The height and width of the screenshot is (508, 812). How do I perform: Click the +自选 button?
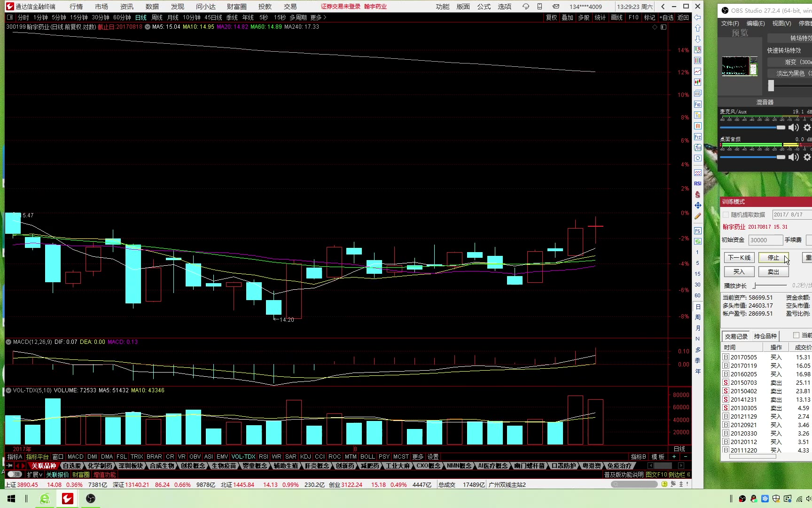coord(666,17)
